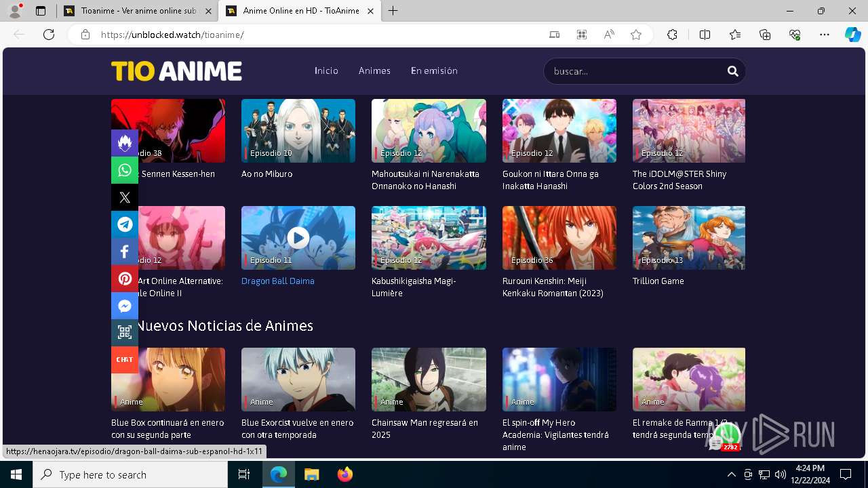Click the Dragon Ball Daima play icon
This screenshot has height=488, width=868.
(x=298, y=237)
